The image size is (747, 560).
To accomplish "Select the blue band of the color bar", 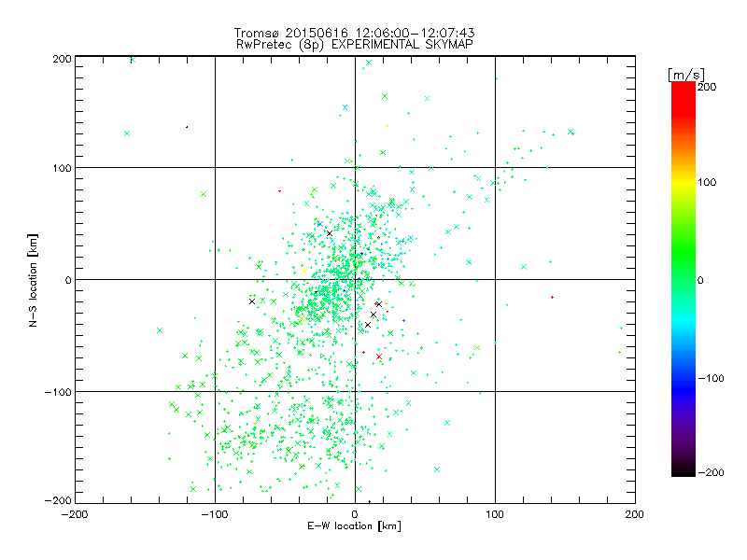I will coord(684,390).
